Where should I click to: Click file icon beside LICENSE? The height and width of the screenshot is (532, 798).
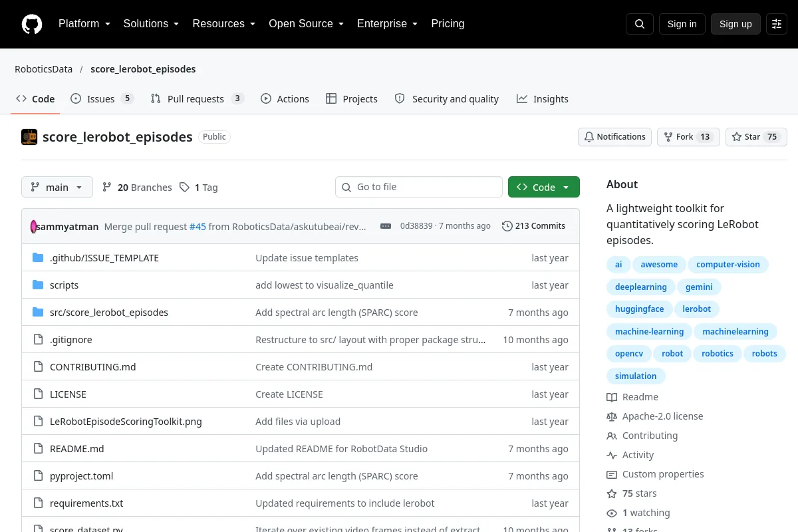tap(38, 394)
